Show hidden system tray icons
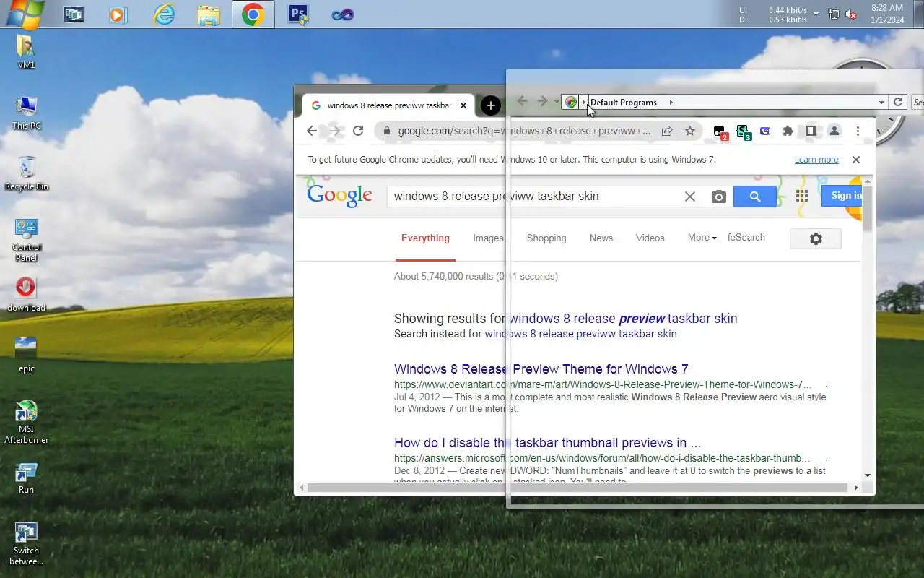Viewport: 924px width, 578px height. click(816, 14)
